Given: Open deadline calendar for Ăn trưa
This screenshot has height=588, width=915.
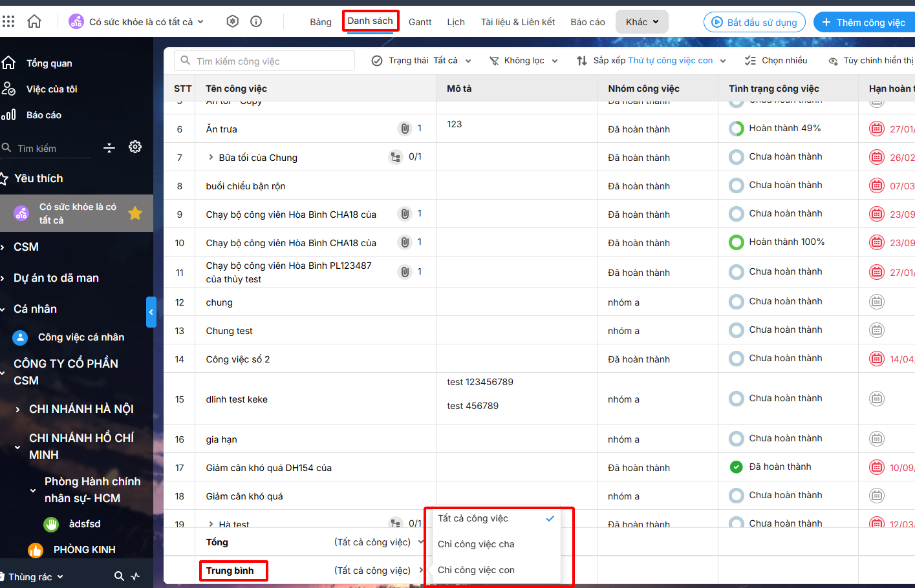Looking at the screenshot, I should coord(877,129).
